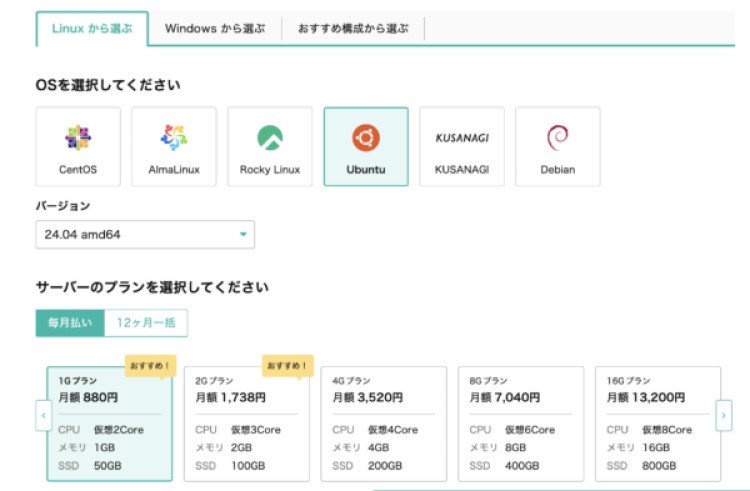The image size is (750, 491).
Task: Click the おすすめ! badge on 1G plan
Action: click(x=150, y=366)
